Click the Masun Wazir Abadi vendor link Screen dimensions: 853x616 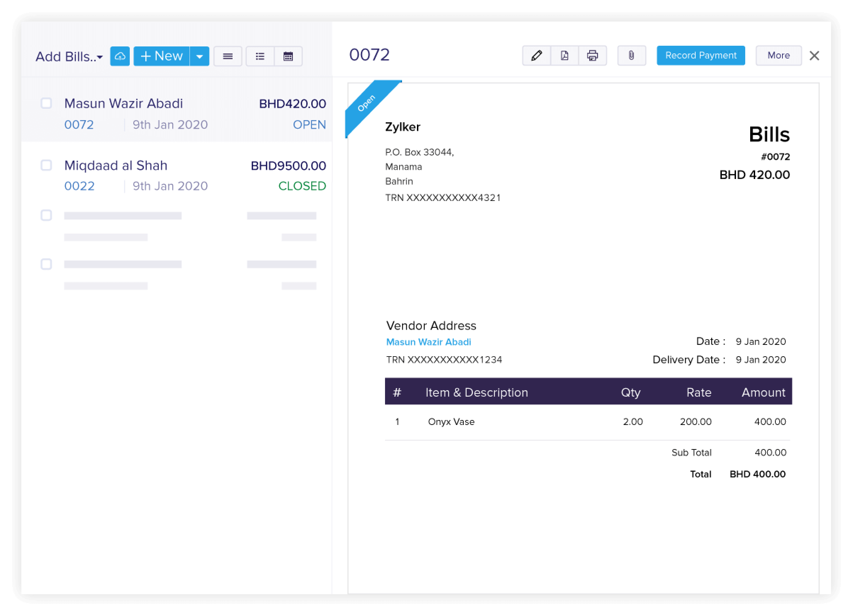pos(429,342)
